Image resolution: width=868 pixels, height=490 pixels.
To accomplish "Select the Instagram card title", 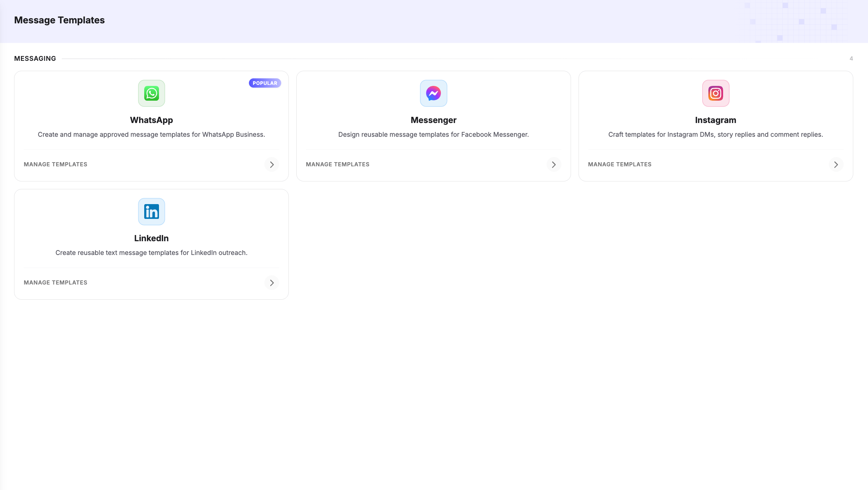I will point(716,120).
